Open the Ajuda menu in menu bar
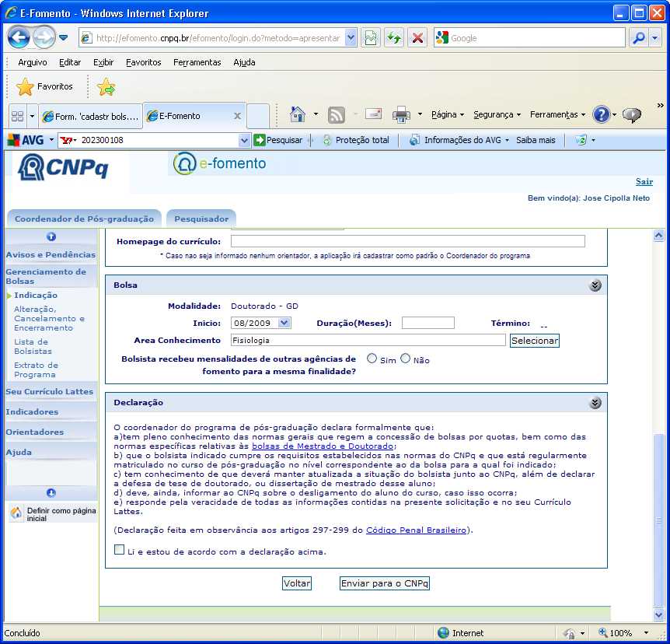Viewport: 670px width, 644px height. pos(244,62)
